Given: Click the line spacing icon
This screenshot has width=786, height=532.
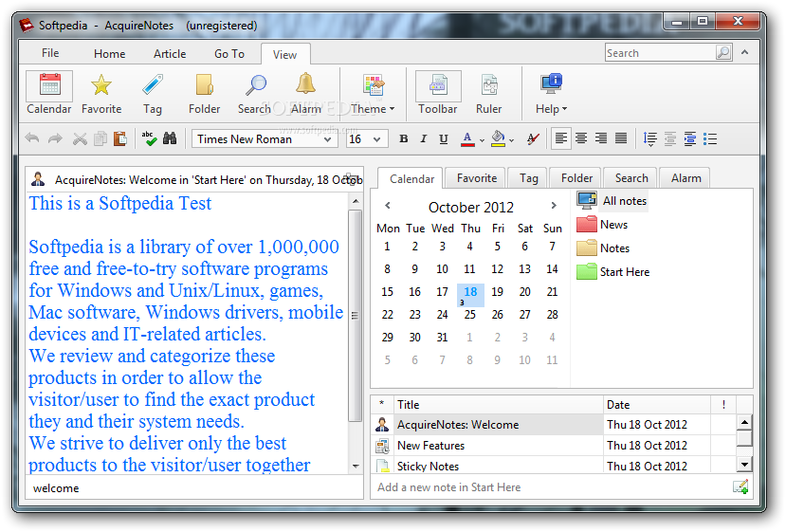Looking at the screenshot, I should [x=650, y=138].
